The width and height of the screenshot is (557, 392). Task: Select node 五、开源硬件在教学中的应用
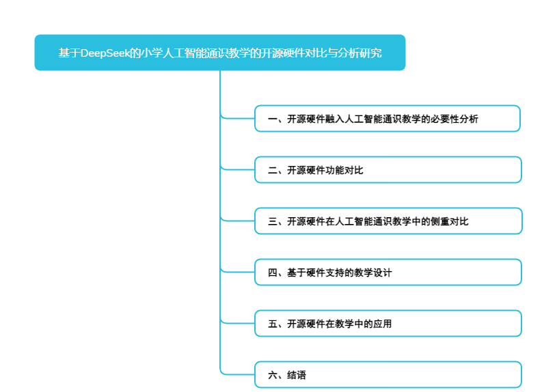pyautogui.click(x=388, y=323)
